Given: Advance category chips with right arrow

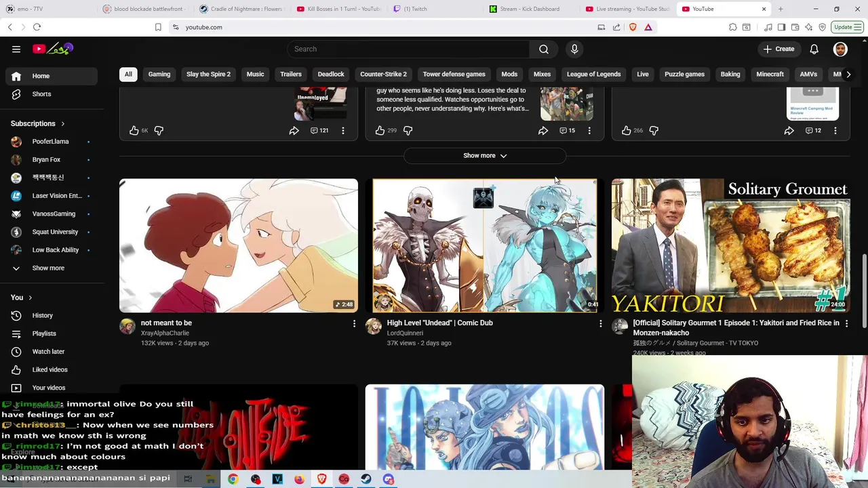Looking at the screenshot, I should tap(848, 75).
